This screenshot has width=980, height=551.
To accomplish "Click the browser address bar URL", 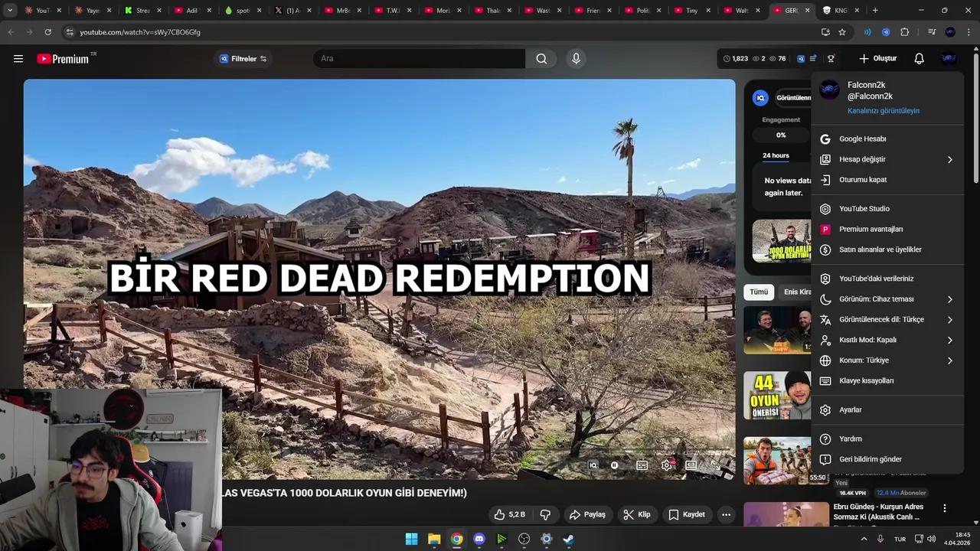I will click(x=140, y=32).
